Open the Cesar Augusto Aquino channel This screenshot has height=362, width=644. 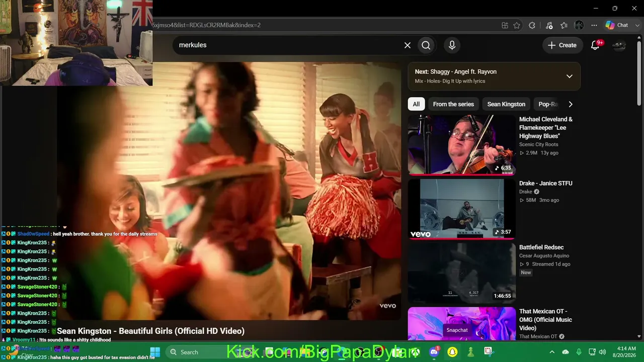pos(544,256)
